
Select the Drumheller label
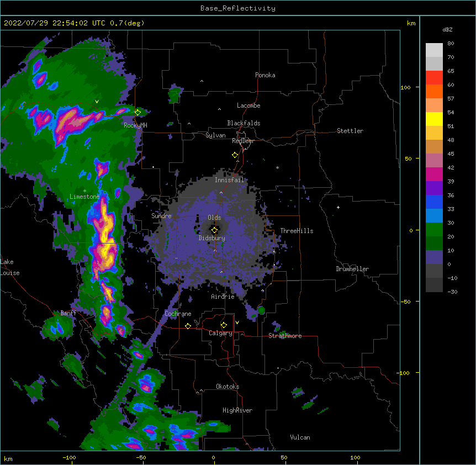[x=352, y=269]
